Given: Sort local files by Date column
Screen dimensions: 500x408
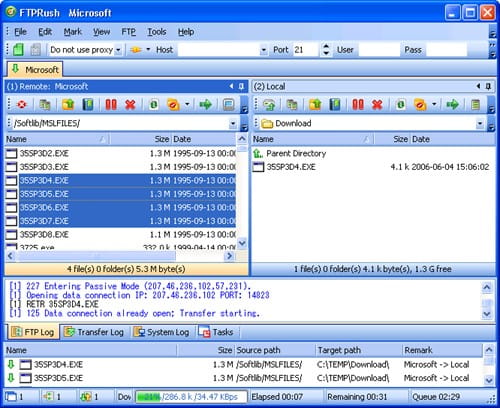Looking at the screenshot, I should [452, 139].
